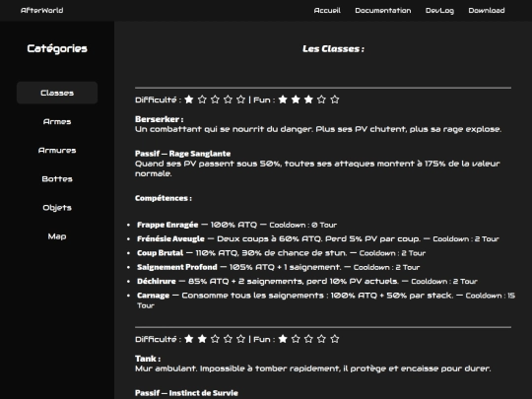
Task: Click Tank's second Fun star
Action: [x=296, y=339]
